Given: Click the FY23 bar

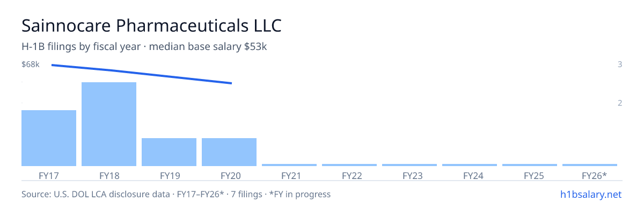Looking at the screenshot, I should [x=409, y=165].
